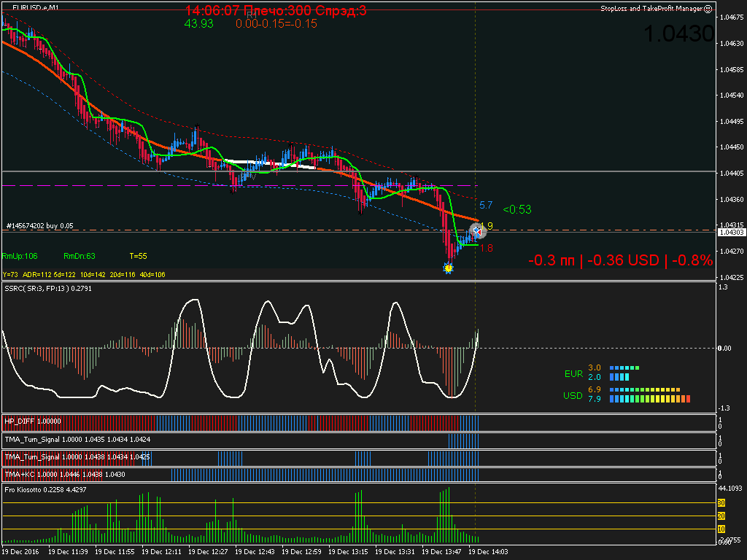Click the yellow level tag '20' in Fro Kiosotto

point(721,516)
